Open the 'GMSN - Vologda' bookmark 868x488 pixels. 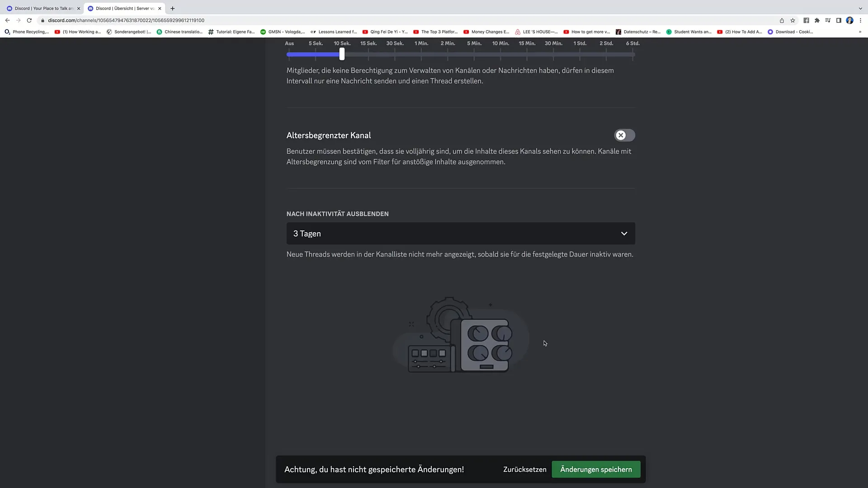pos(283,32)
